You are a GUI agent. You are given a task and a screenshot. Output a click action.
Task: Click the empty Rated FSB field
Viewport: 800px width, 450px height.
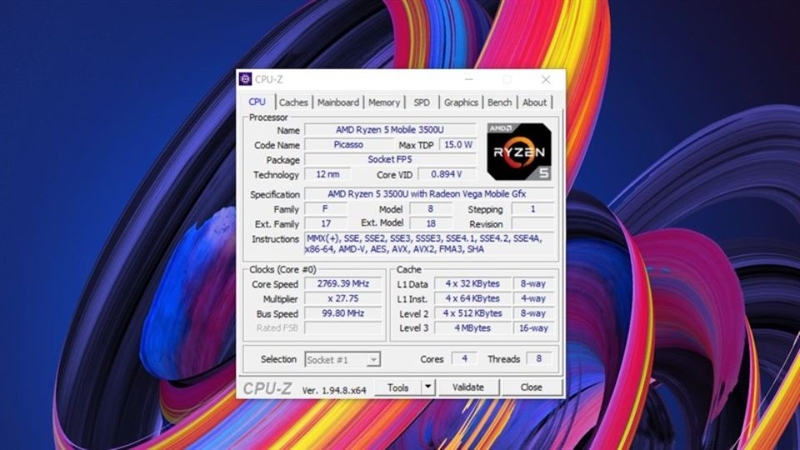pos(343,328)
